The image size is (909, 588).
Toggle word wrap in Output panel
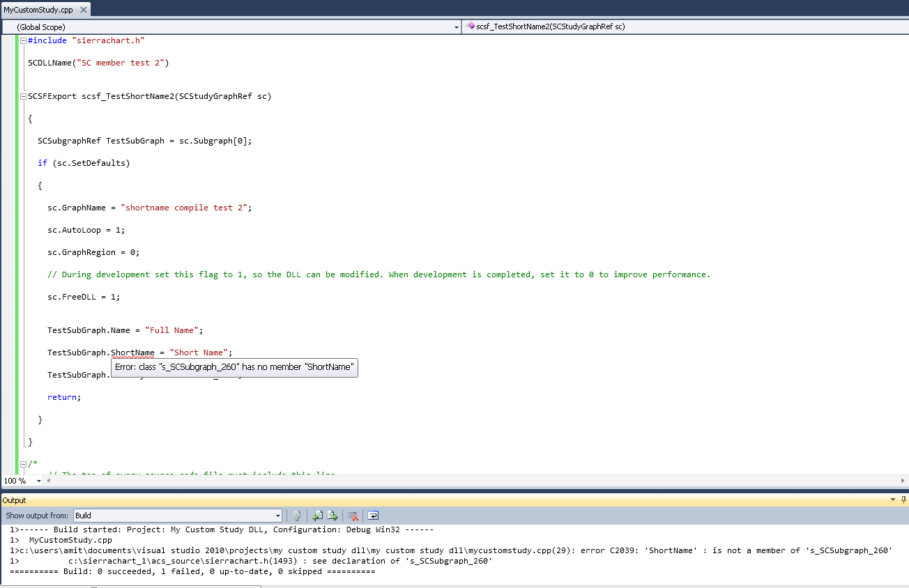pos(373,516)
